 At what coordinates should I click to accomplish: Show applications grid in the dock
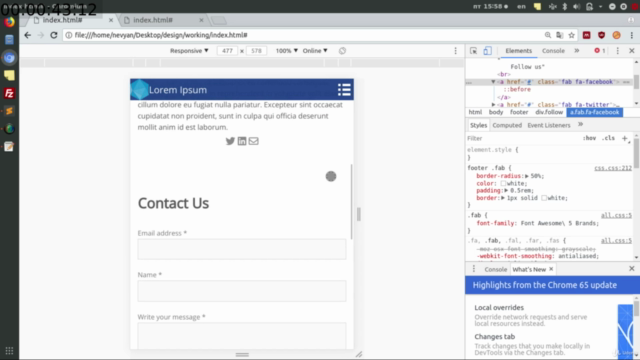pos(9,351)
